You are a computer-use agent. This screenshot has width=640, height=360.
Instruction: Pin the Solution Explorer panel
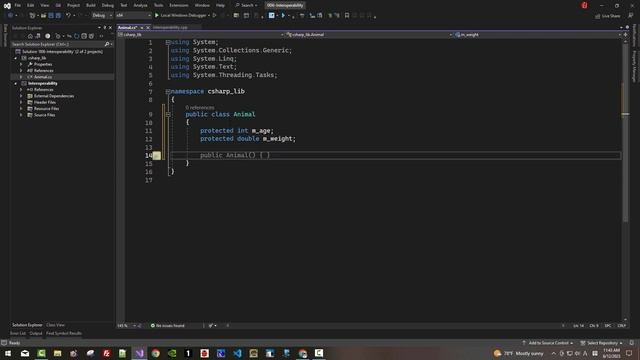click(104, 28)
